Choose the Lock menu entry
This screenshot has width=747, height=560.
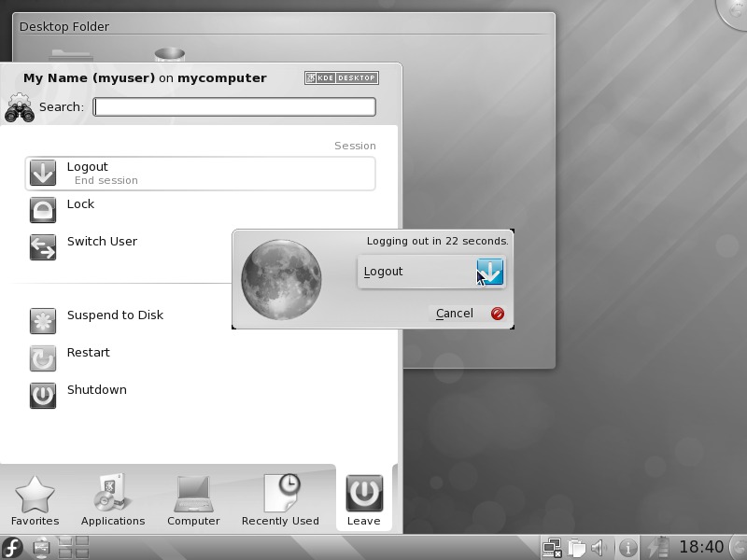pos(200,210)
